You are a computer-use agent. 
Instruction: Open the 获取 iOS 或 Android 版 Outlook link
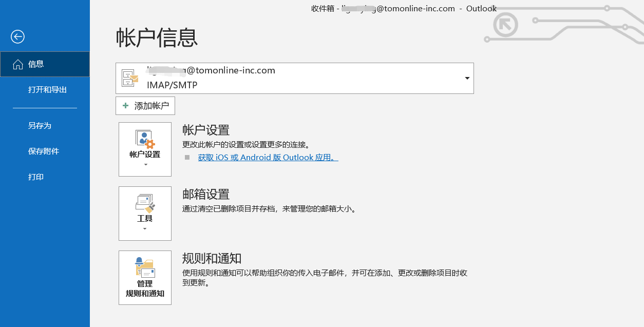268,158
